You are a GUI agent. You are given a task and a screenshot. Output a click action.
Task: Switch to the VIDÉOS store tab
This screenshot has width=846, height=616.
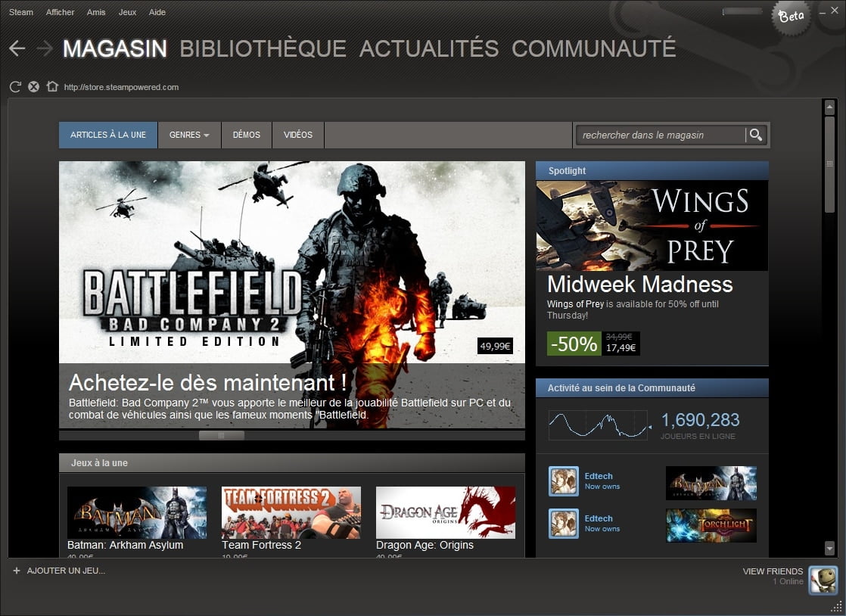click(298, 135)
